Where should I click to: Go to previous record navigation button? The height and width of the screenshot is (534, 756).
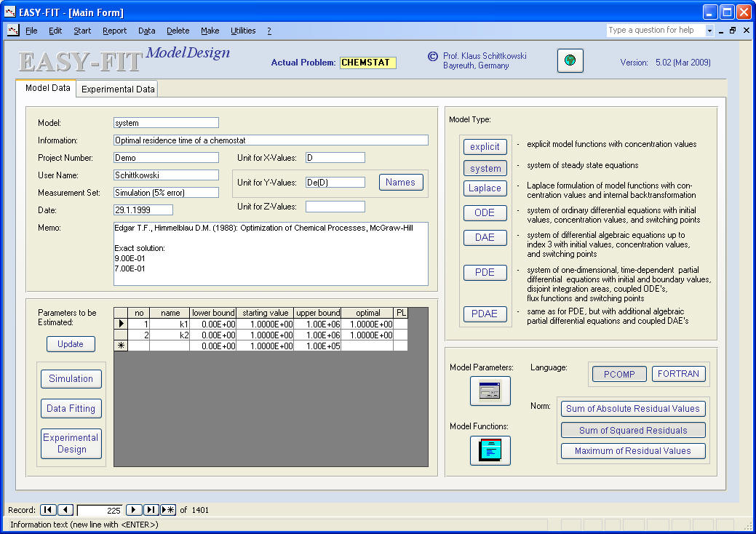pos(65,510)
